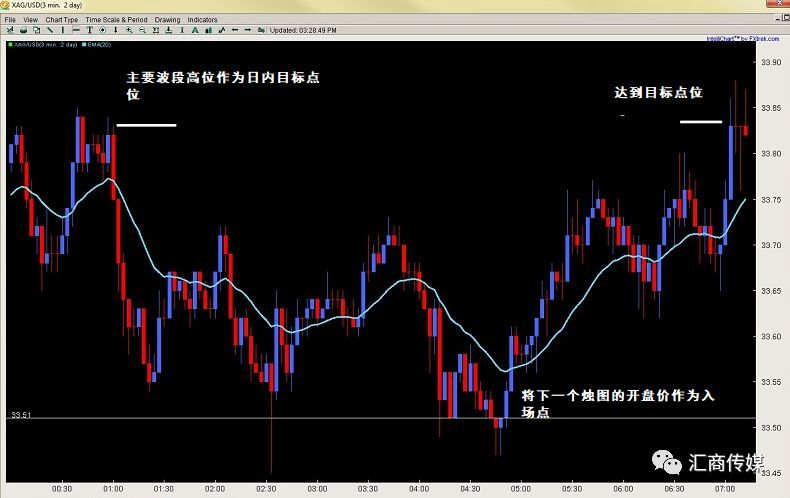Viewport: 790px width, 498px height.
Task: Select the diagonal trend line drawing tool
Action: pos(49,30)
